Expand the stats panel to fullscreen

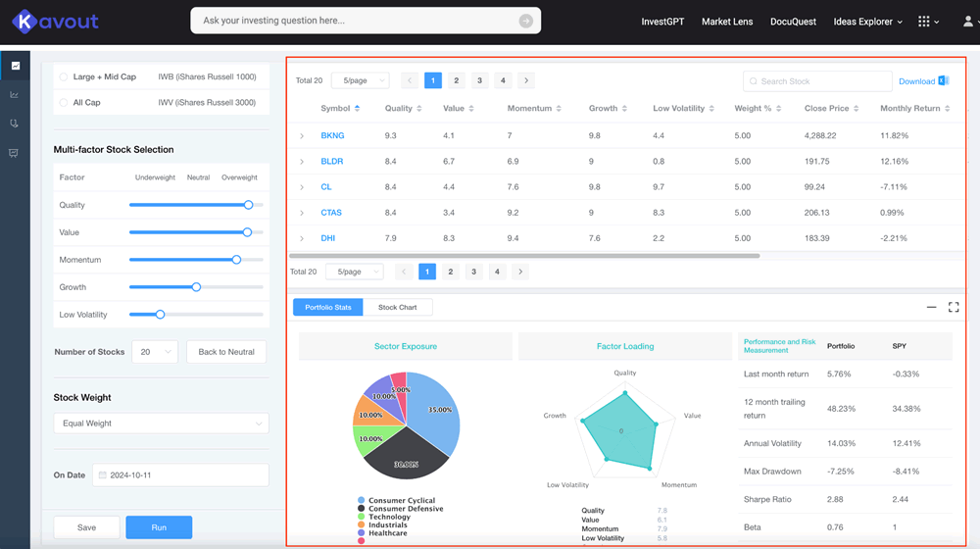coord(954,308)
